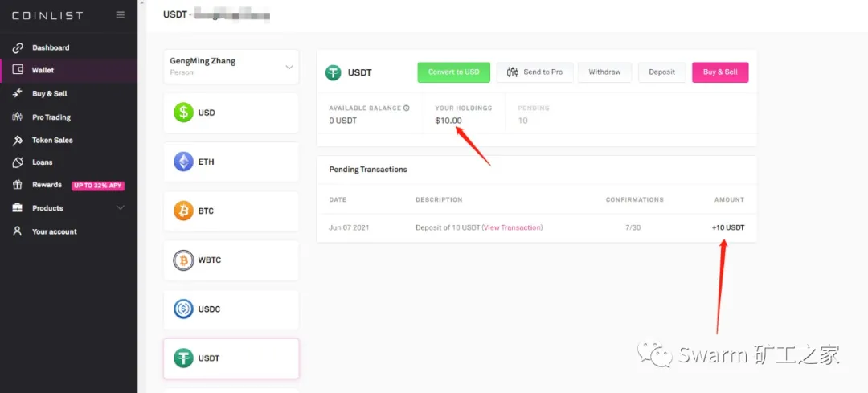Open the GengMing Zhang account dropdown
This screenshot has width=868, height=393.
tap(231, 67)
